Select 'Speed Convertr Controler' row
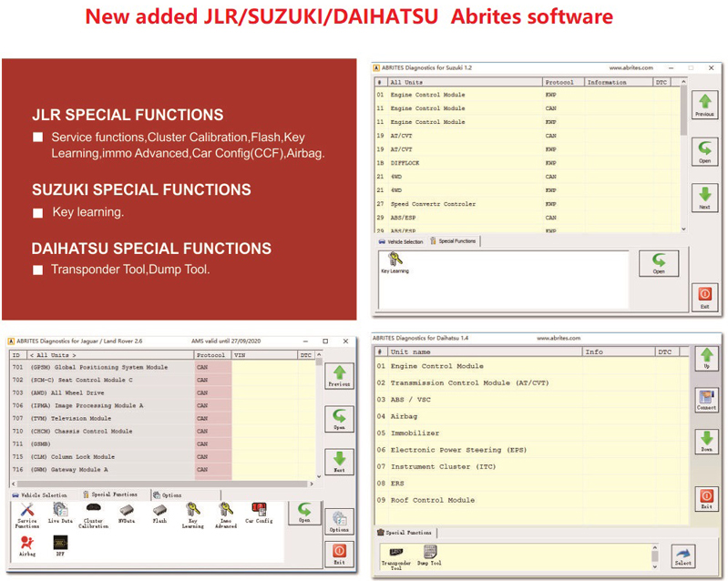The image size is (728, 581). (527, 204)
